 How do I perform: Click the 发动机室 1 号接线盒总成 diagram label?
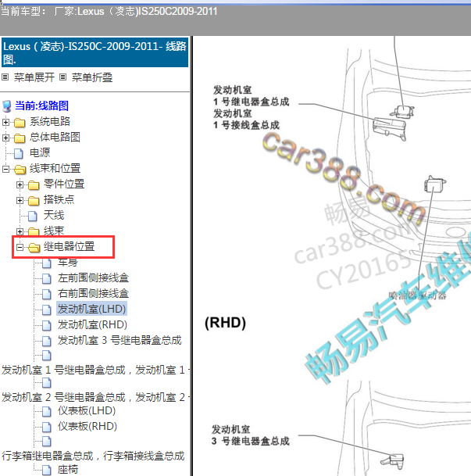pos(246,119)
